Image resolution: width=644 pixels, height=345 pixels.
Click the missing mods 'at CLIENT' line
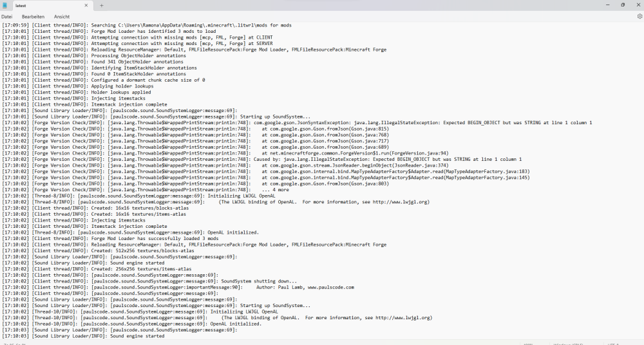pyautogui.click(x=137, y=37)
